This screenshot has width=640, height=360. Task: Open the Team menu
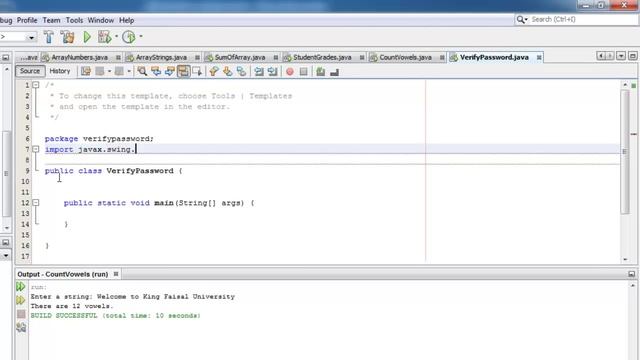(51, 20)
